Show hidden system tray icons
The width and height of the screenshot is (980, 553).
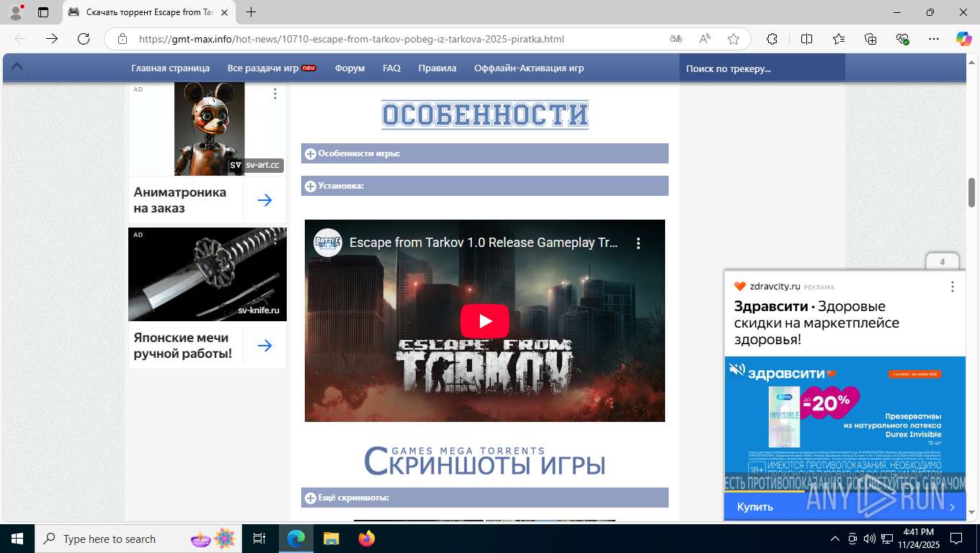coord(835,539)
